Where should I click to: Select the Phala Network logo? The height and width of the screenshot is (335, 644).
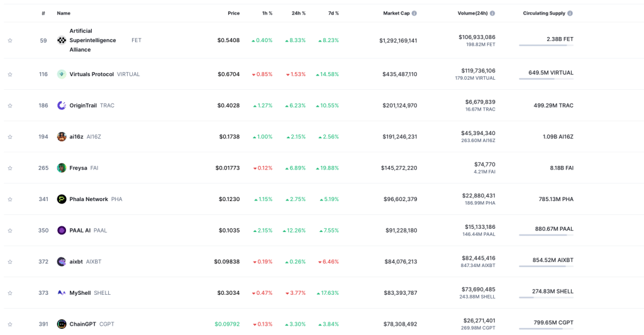coord(62,199)
